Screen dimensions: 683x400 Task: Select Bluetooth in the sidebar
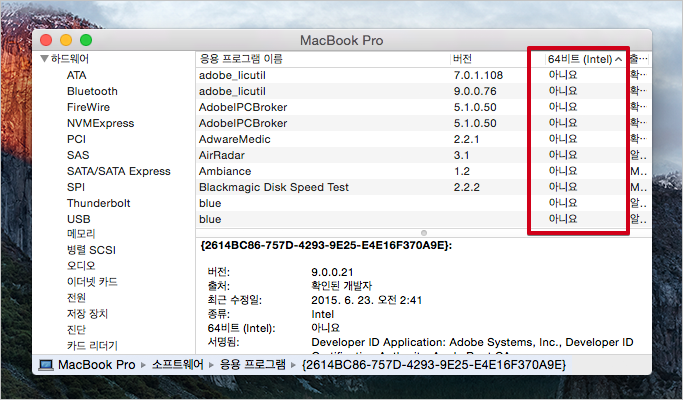point(92,92)
